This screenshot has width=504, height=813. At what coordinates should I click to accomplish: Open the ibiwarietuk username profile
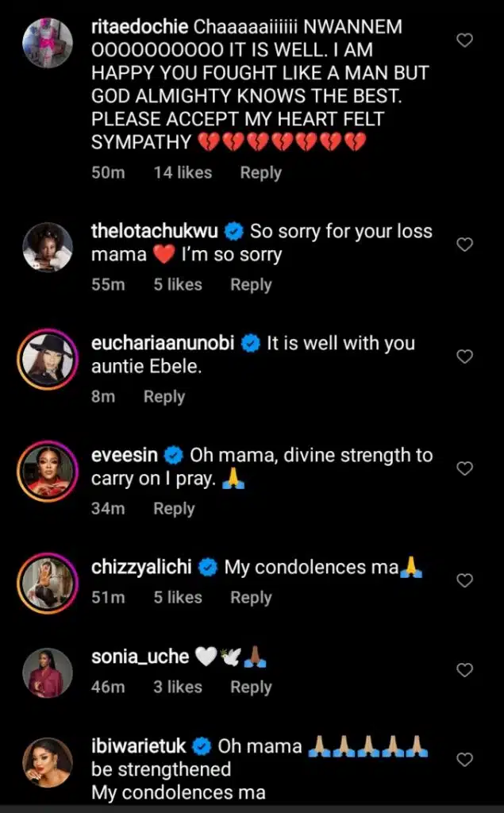tap(140, 746)
